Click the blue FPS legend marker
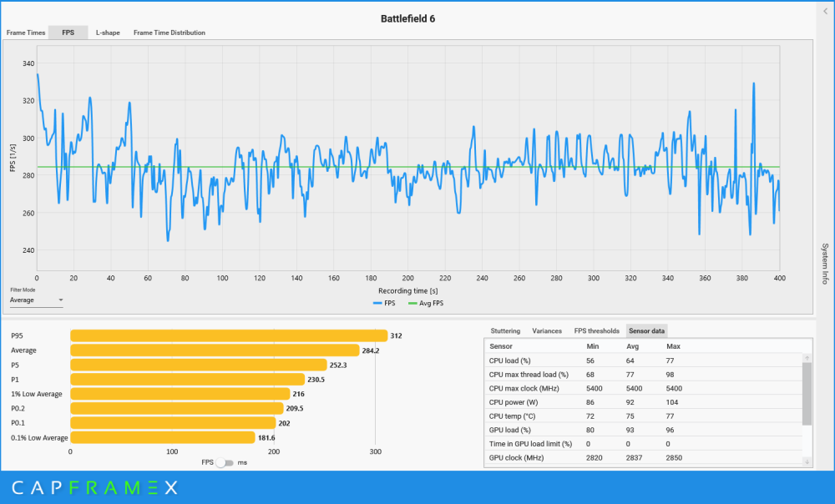The width and height of the screenshot is (835, 504). coord(379,303)
